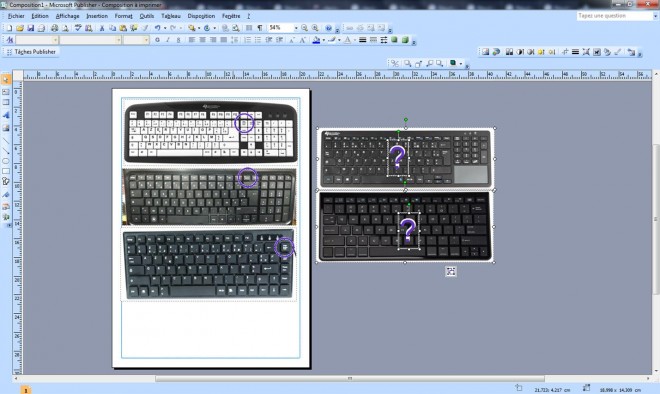660x394 pixels.
Task: Select the pointer selection tool
Action: (x=6, y=80)
